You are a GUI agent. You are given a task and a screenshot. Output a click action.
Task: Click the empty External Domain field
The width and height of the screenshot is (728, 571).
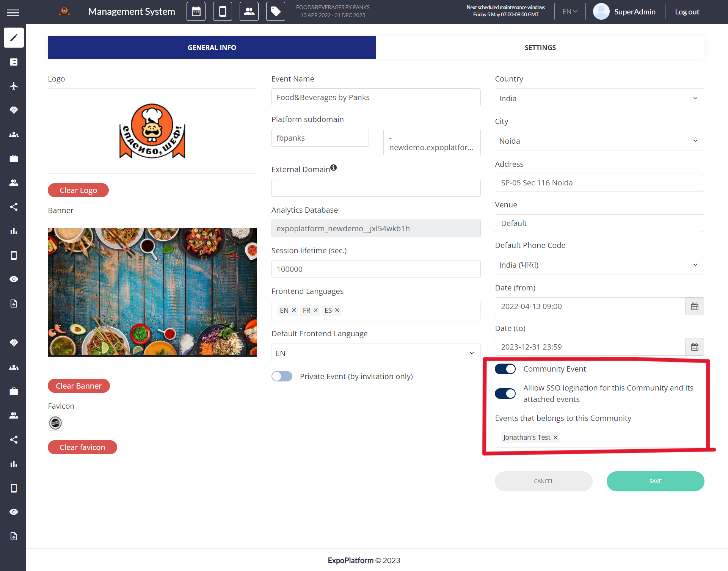pos(376,188)
